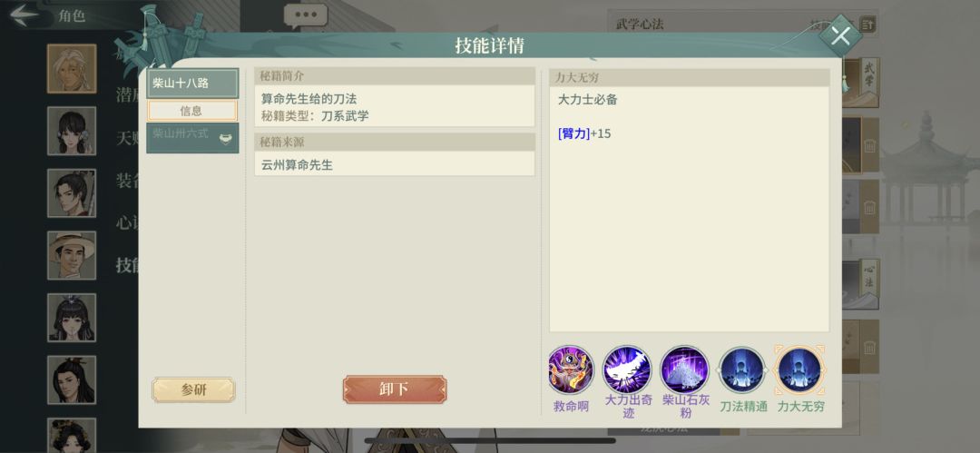Select the 力大无穷 skill icon
This screenshot has height=453, width=980.
click(800, 369)
